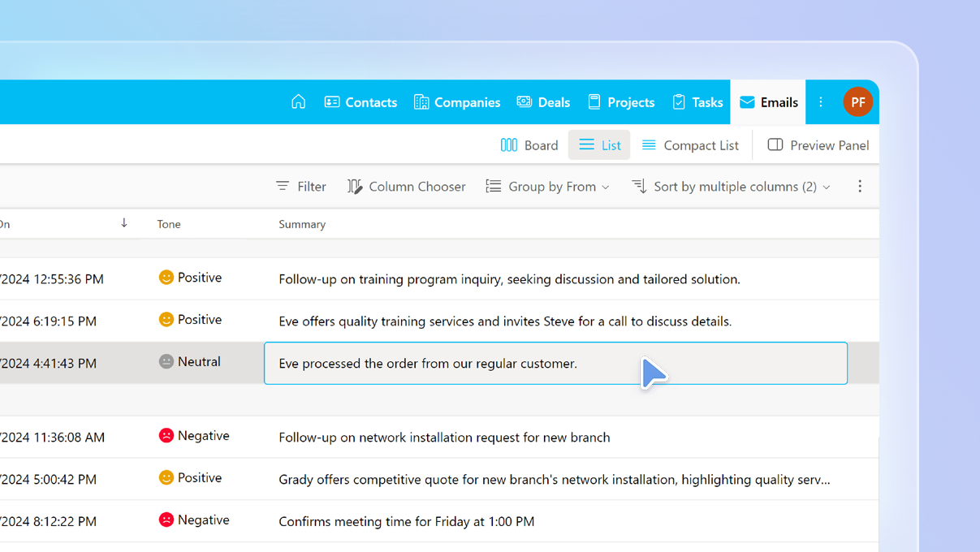Open the Filter options
Image resolution: width=980 pixels, height=552 pixels.
[300, 186]
